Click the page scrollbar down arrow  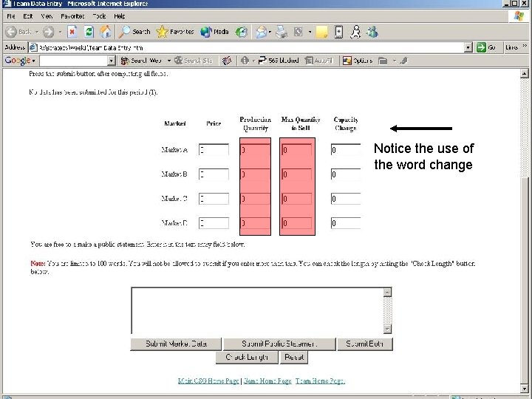[x=525, y=389]
